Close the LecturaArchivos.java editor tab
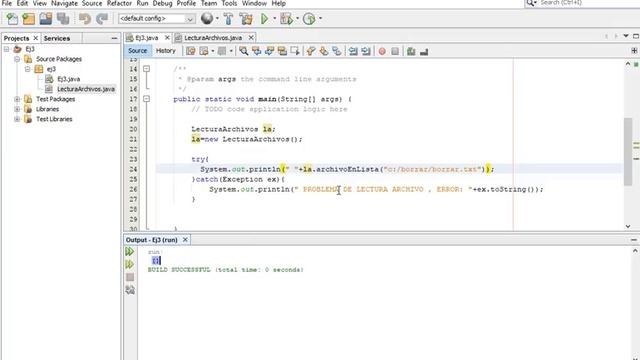The image size is (640, 360). (x=251, y=38)
